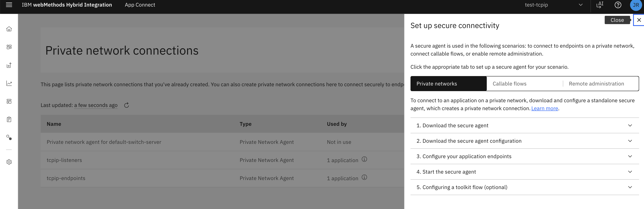This screenshot has height=209, width=644.
Task: Switch to the Remote administration tab
Action: (x=596, y=84)
